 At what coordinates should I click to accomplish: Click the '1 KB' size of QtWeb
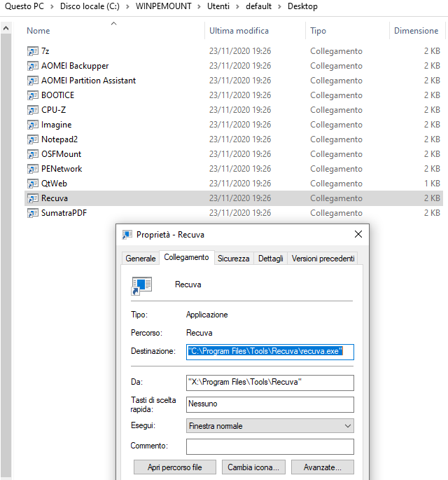pyautogui.click(x=432, y=184)
